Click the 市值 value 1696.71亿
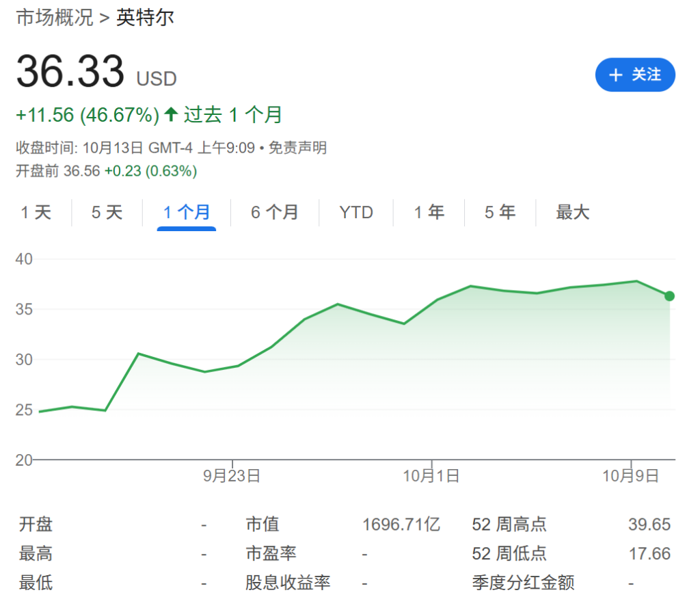 pos(401,525)
